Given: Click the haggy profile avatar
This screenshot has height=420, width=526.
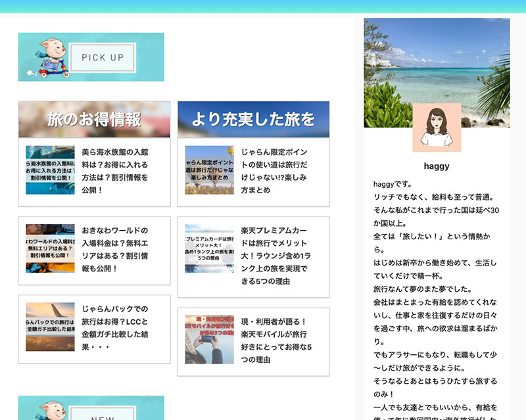Looking at the screenshot, I should [437, 128].
